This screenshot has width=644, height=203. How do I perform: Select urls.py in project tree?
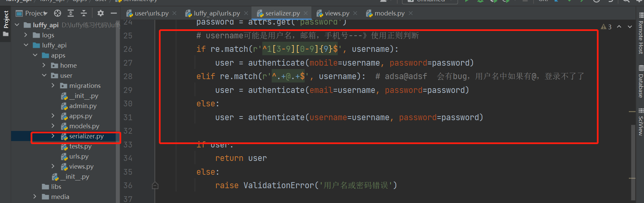(x=75, y=156)
